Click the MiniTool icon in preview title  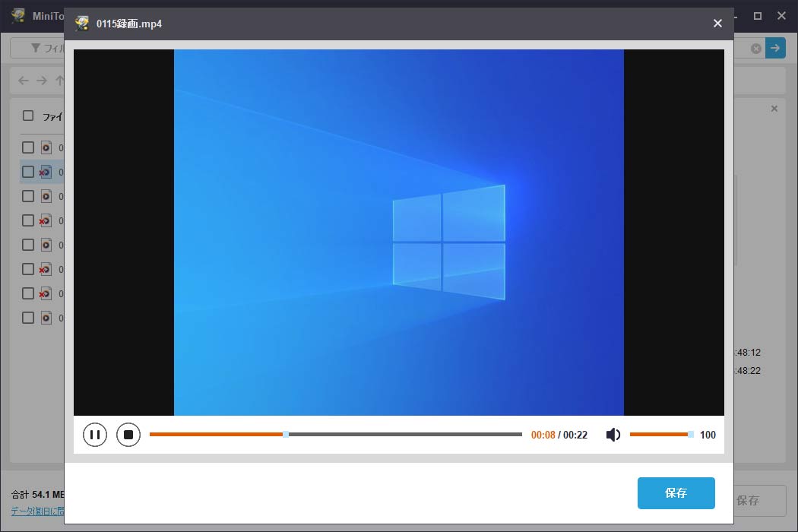82,24
